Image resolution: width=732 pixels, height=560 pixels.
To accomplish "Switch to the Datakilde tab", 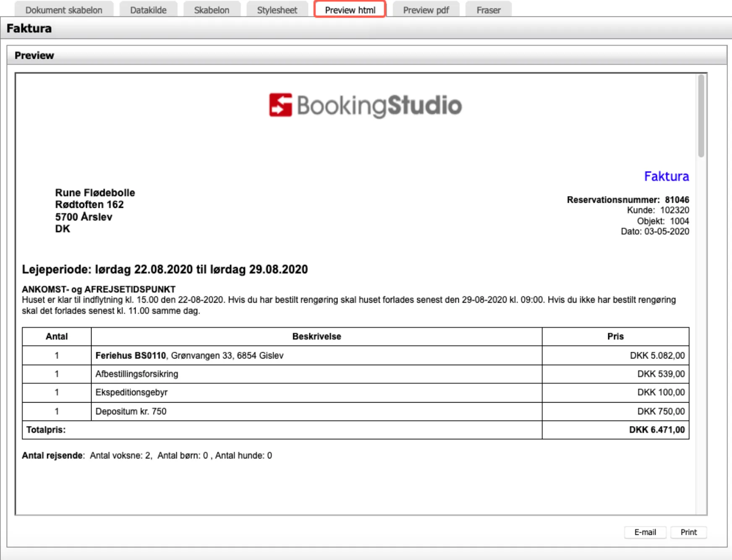I will click(148, 10).
